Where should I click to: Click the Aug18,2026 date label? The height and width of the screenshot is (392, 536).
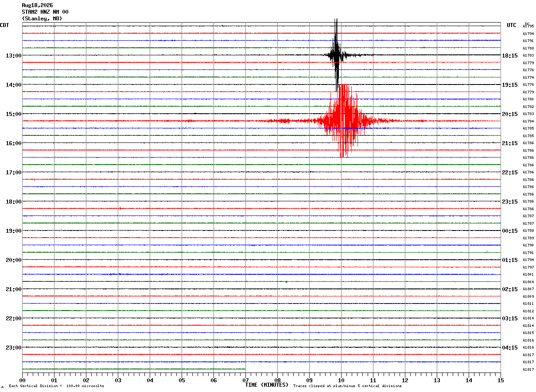(x=37, y=5)
